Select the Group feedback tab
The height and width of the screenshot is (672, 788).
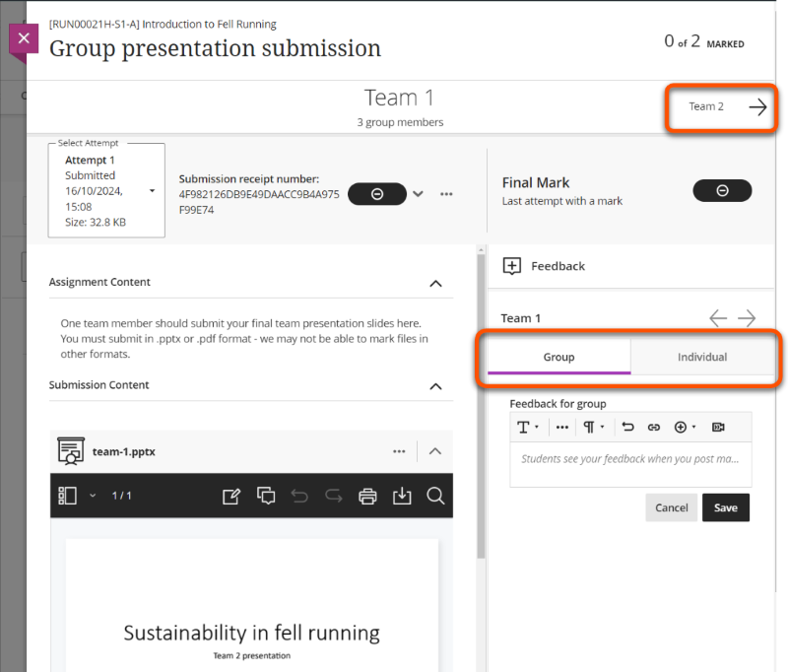pyautogui.click(x=558, y=357)
